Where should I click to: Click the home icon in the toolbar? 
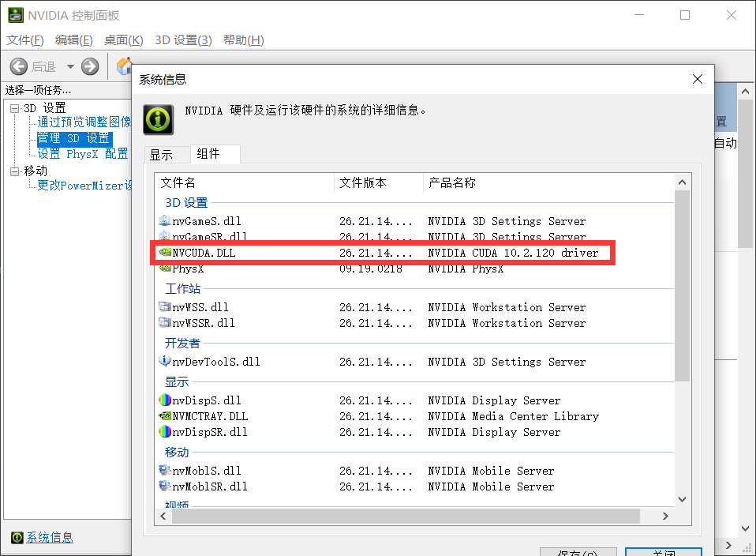pos(125,66)
